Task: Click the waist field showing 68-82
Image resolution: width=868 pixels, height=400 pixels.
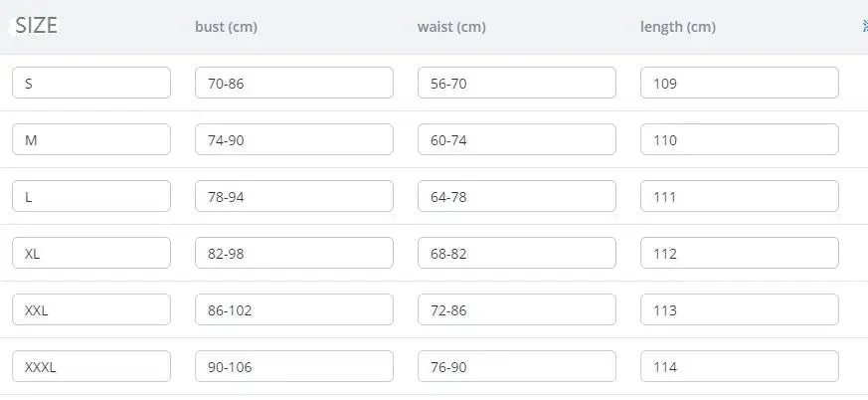Action: pos(516,254)
